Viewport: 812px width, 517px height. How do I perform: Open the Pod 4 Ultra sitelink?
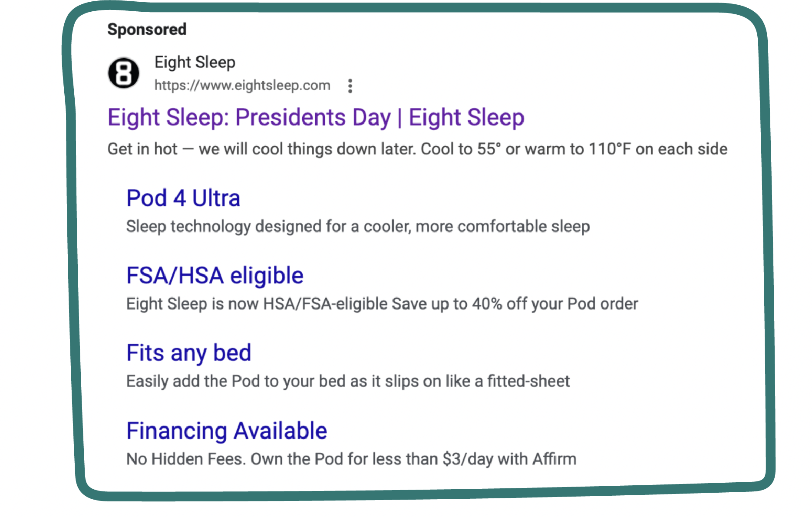point(183,198)
